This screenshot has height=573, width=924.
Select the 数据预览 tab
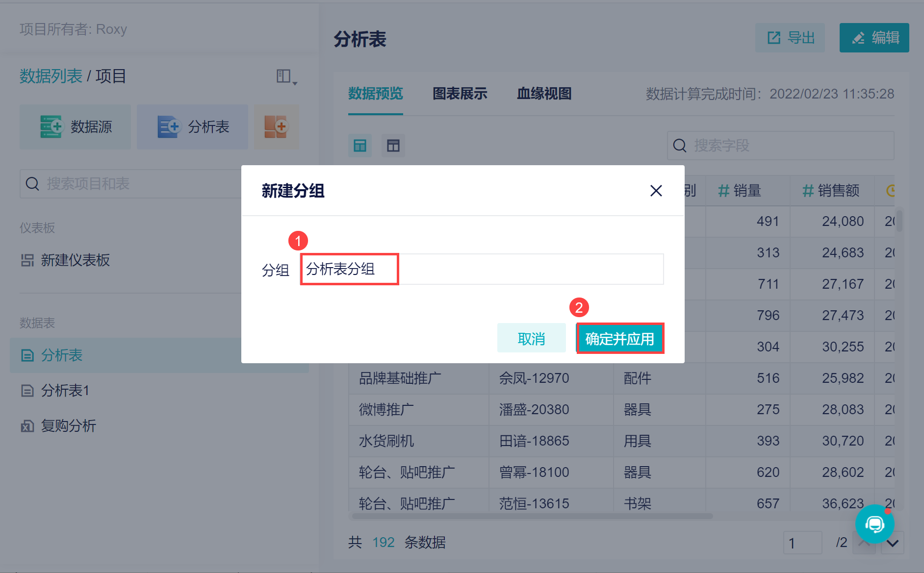click(x=375, y=94)
